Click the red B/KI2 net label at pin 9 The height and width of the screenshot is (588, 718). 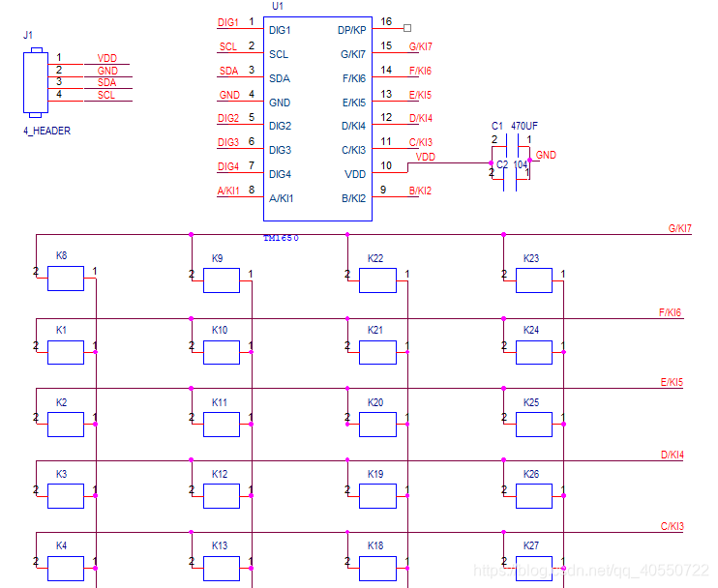click(x=420, y=191)
